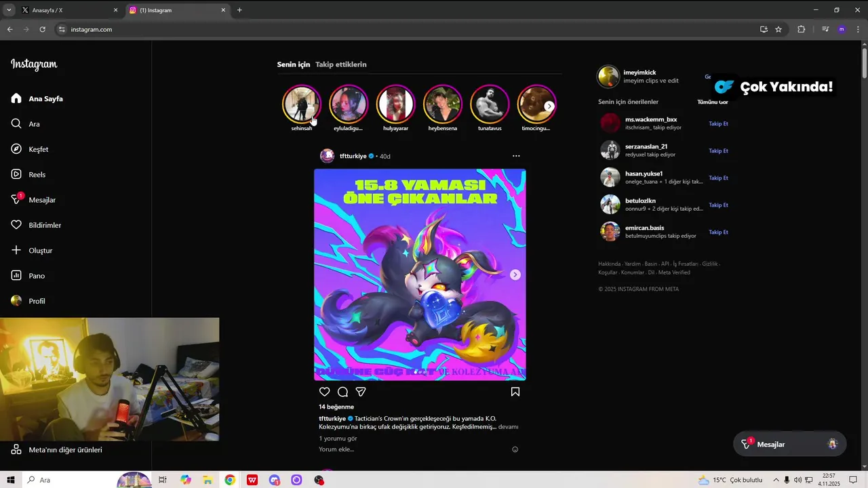
Task: Click the Instagram logo
Action: click(x=34, y=64)
